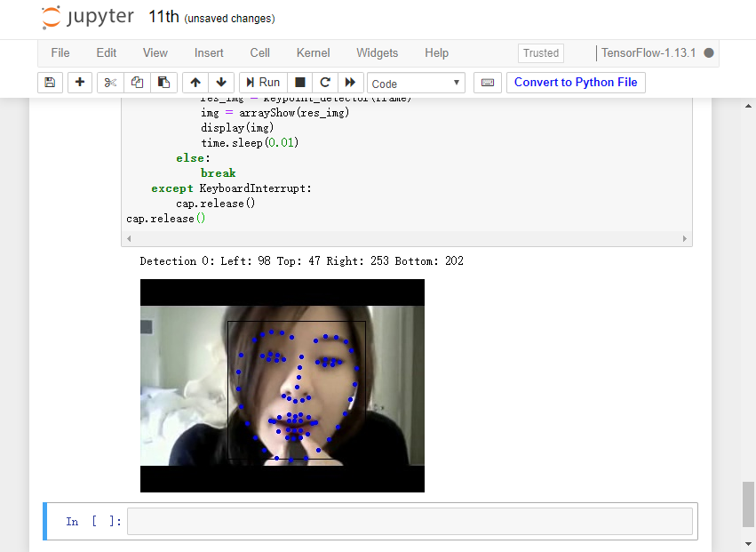
Task: Open the Cell menu
Action: [x=260, y=53]
